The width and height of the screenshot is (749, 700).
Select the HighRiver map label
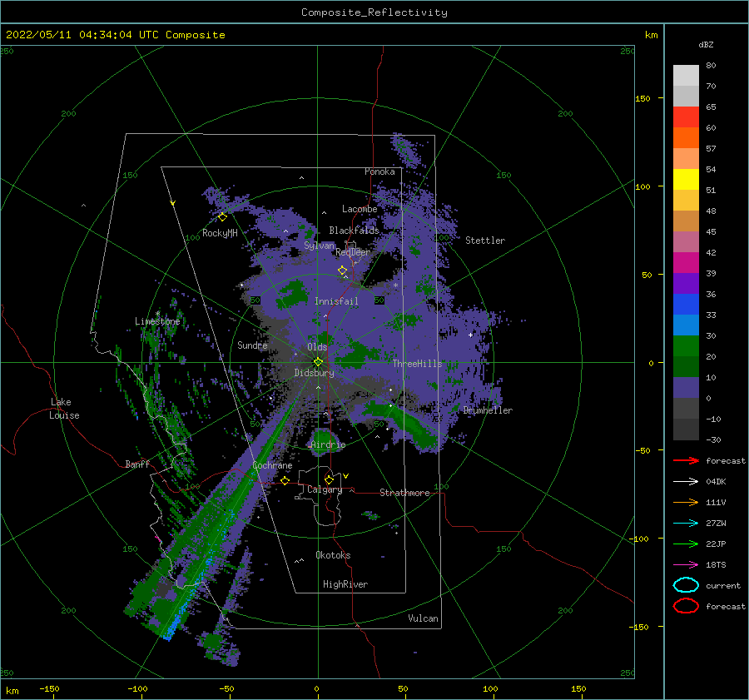point(345,584)
